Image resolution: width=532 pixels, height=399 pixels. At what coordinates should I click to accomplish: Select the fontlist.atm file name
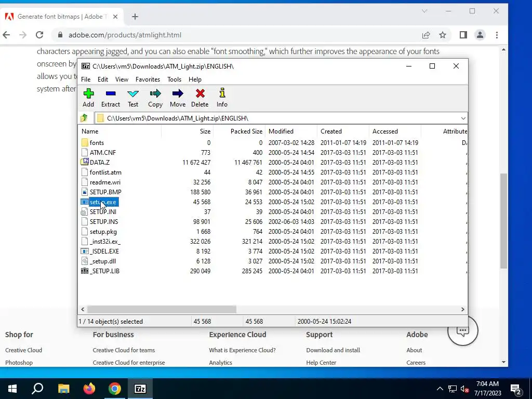pos(105,172)
